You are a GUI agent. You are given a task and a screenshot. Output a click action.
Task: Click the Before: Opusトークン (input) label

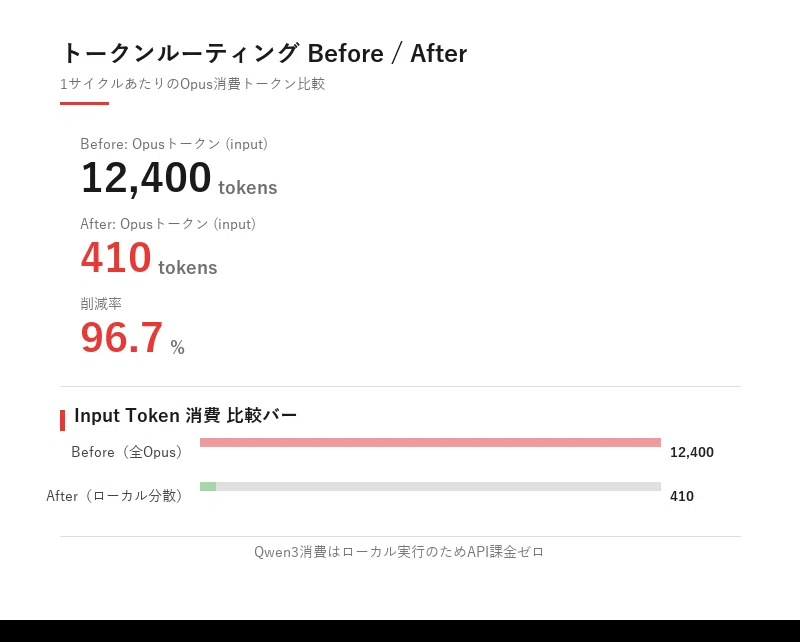pyautogui.click(x=174, y=144)
